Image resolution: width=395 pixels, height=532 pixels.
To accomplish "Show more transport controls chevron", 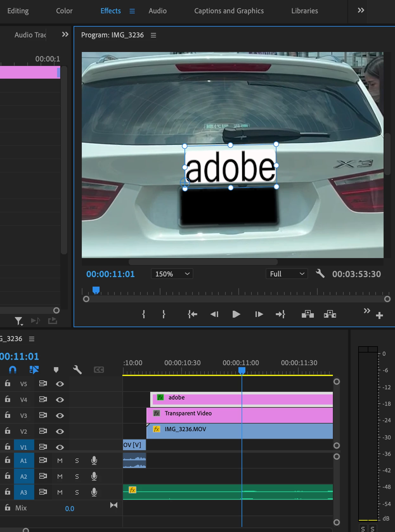I will click(x=367, y=311).
